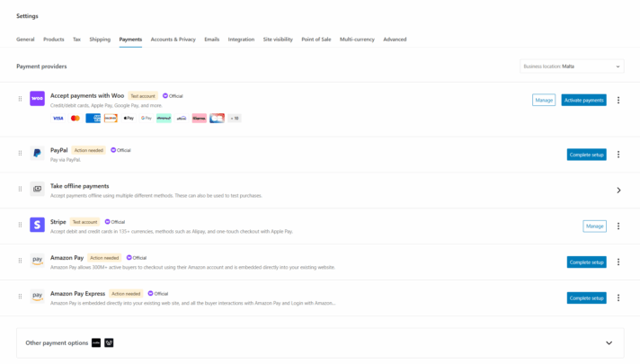Screen dimensions: 640x364
Task: Click Complete setup for Amazon Pay
Action: tap(587, 262)
